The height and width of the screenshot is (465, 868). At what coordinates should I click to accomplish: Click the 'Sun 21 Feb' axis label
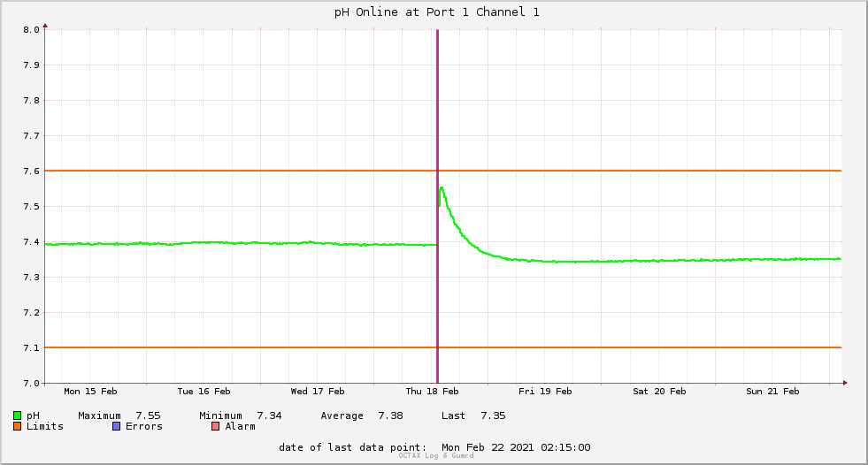(x=772, y=392)
